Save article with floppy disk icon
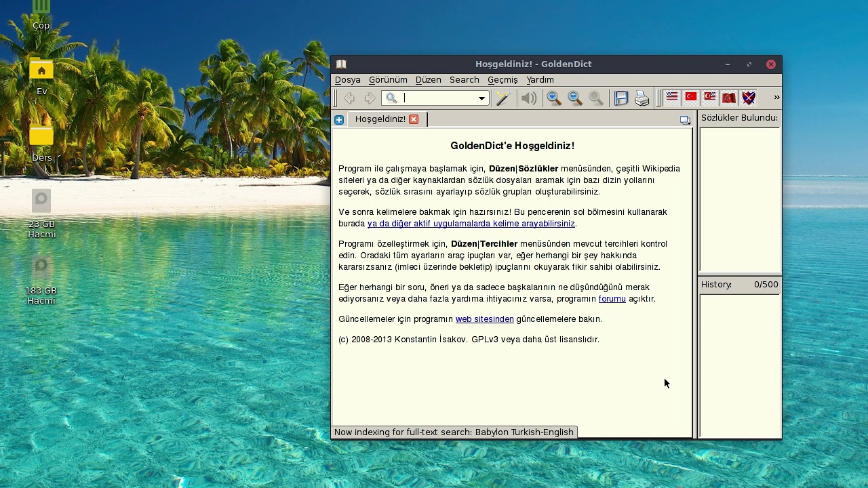Image resolution: width=868 pixels, height=488 pixels. pos(621,98)
